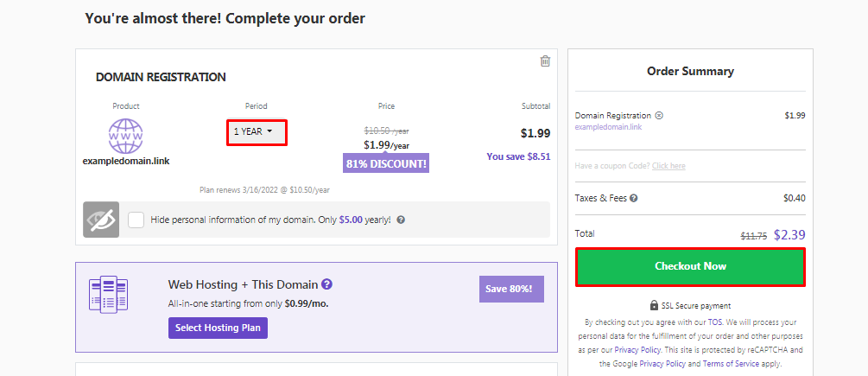Viewport: 868px width, 376px height.
Task: Open the 1 YEAR period dropdown
Action: click(x=256, y=132)
